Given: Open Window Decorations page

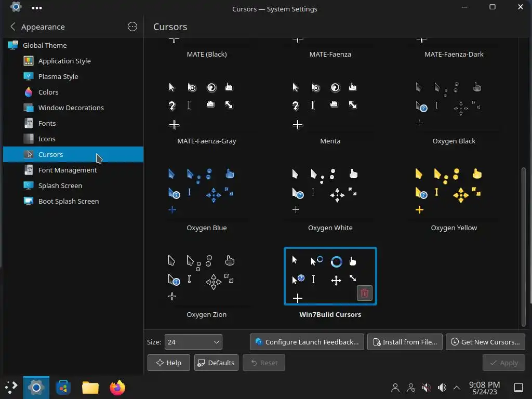Looking at the screenshot, I should pos(73,108).
